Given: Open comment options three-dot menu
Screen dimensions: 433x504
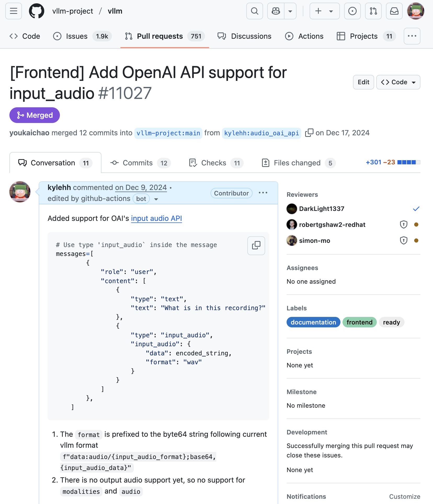Looking at the screenshot, I should pyautogui.click(x=263, y=193).
